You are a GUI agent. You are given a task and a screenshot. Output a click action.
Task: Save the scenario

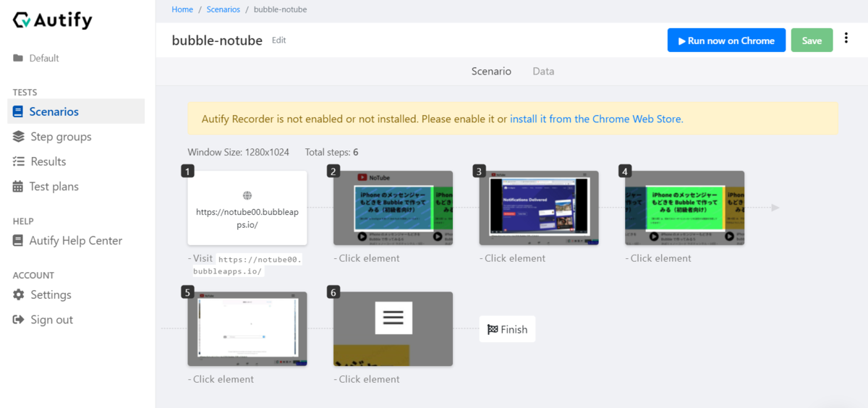pyautogui.click(x=812, y=41)
